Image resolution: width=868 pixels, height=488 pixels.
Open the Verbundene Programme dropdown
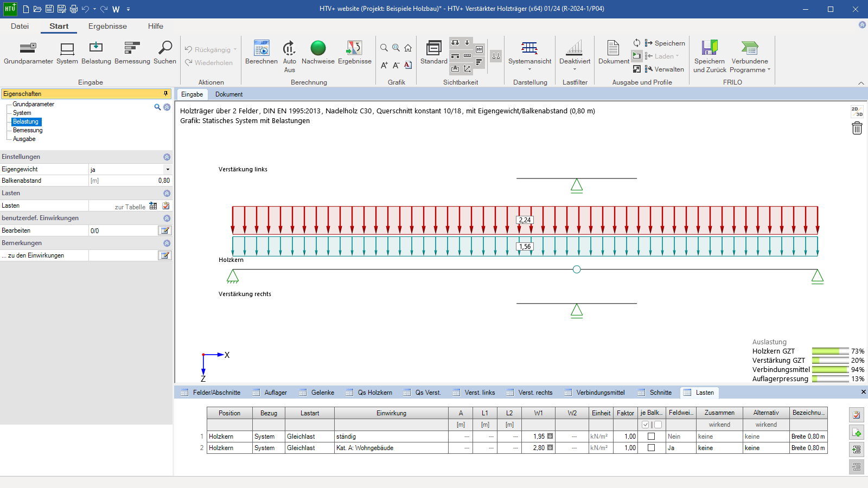coord(750,56)
